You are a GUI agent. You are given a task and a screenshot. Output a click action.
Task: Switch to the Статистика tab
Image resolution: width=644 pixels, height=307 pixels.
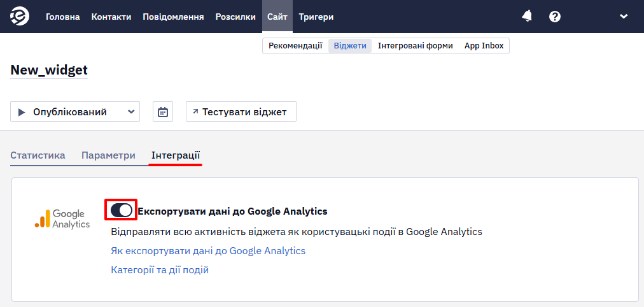click(38, 155)
